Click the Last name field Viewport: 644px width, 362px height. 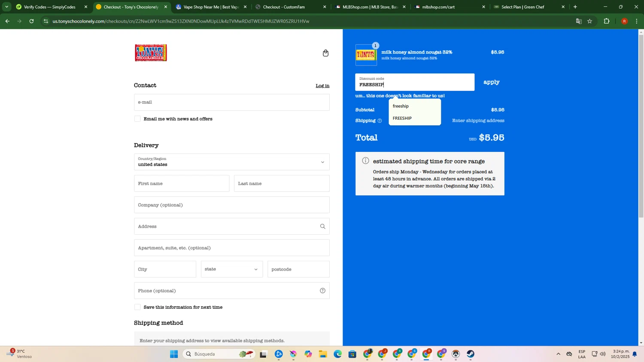point(282,184)
